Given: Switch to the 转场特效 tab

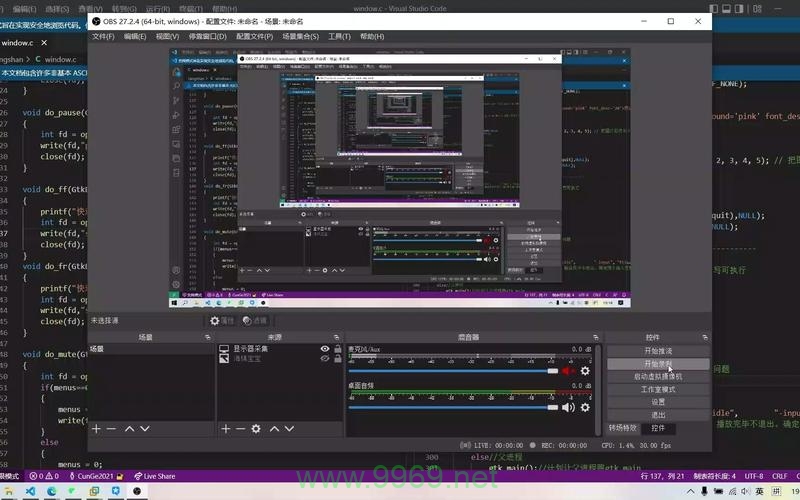Looking at the screenshot, I should 622,428.
